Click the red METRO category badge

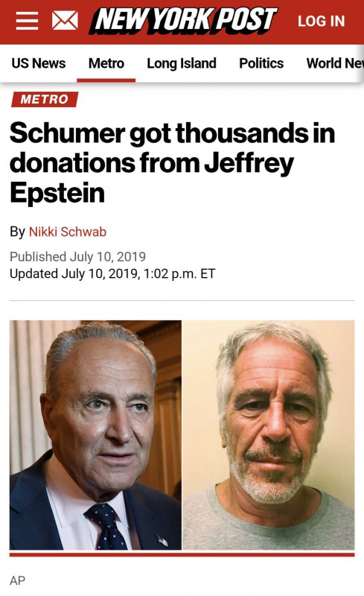45,99
